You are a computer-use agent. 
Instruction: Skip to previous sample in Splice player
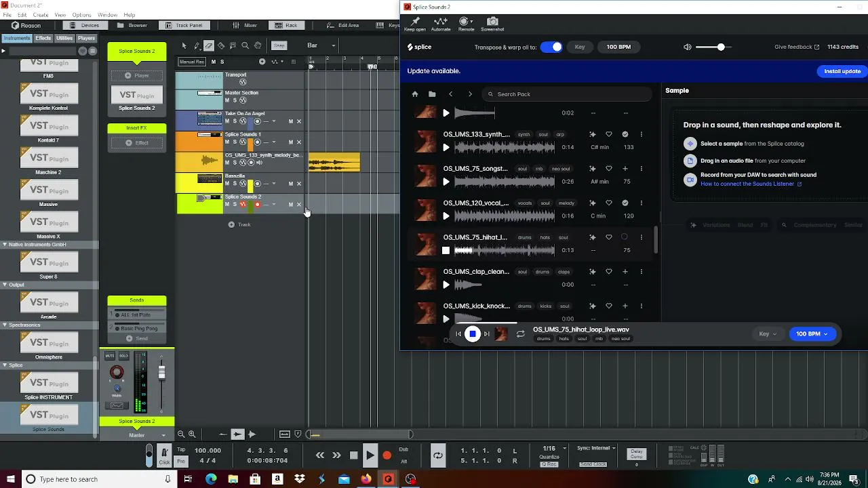point(458,333)
